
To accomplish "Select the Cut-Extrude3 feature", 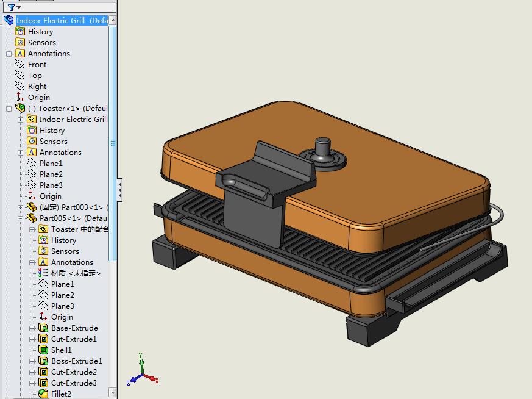I will (73, 383).
